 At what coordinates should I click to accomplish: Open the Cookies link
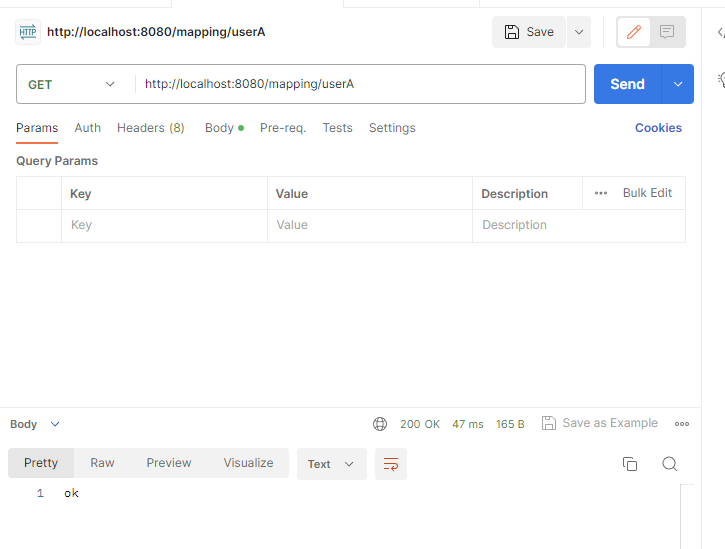658,128
